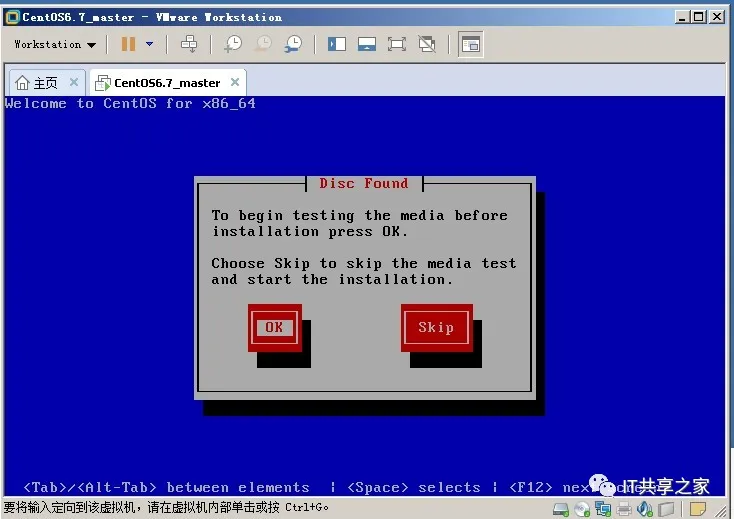Close the VMware Workstation window

[717, 17]
